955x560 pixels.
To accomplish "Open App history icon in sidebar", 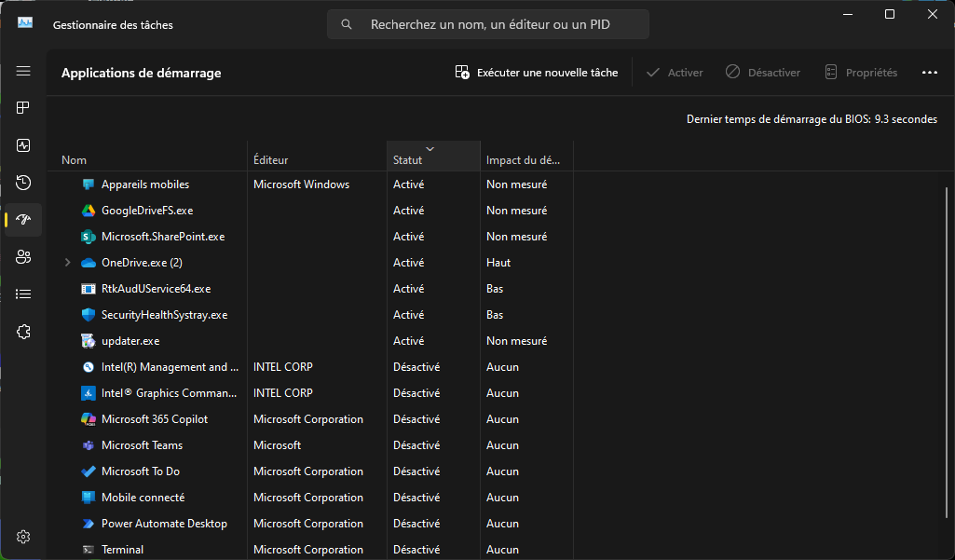I will 23,183.
